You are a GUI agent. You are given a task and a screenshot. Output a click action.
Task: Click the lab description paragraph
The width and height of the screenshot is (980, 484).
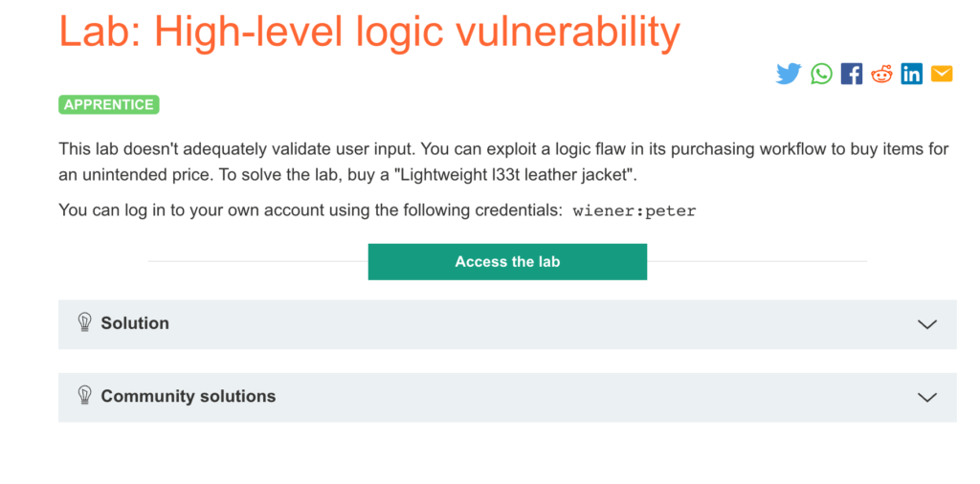[503, 163]
